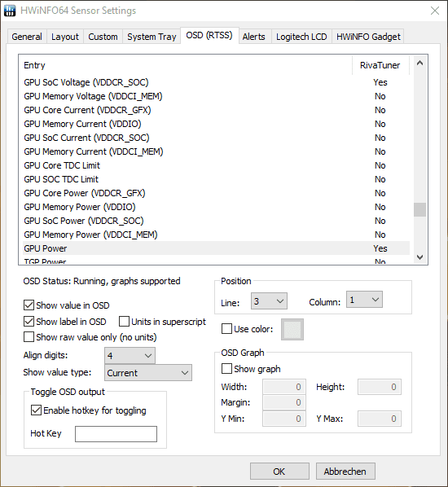The image size is (448, 487).
Task: Click the Hot Key input field
Action: click(x=116, y=433)
